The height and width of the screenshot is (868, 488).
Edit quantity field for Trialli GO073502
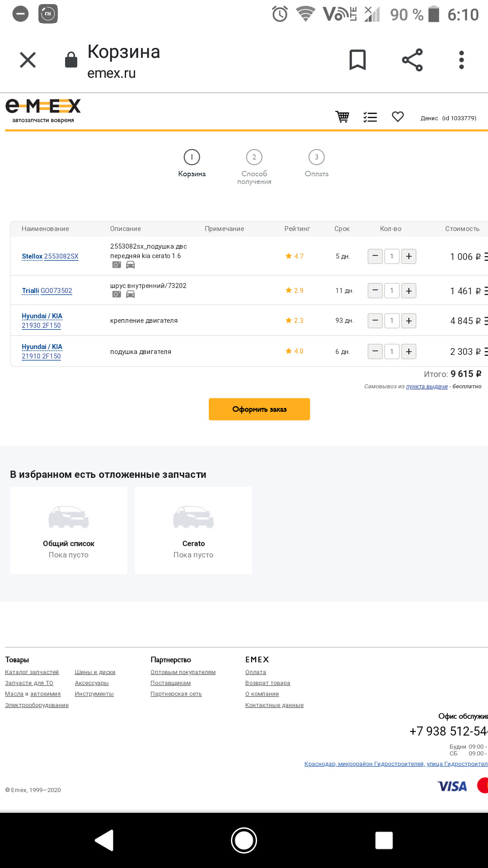click(392, 291)
